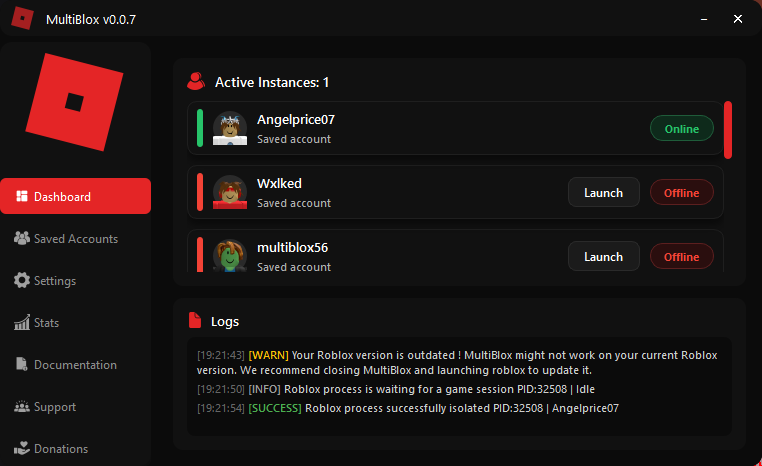The height and width of the screenshot is (466, 762).
Task: Click the MultiBlox v0.0.7 title text
Action: (91, 19)
